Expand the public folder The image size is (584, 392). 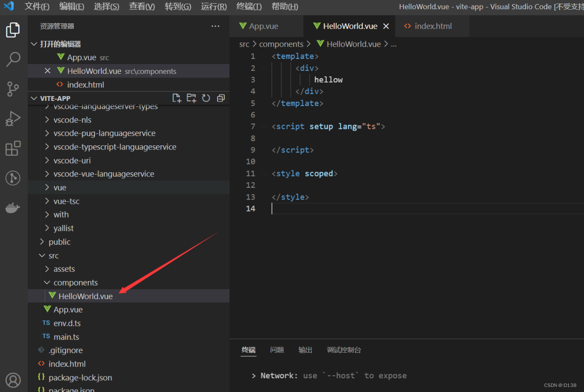click(128, 242)
